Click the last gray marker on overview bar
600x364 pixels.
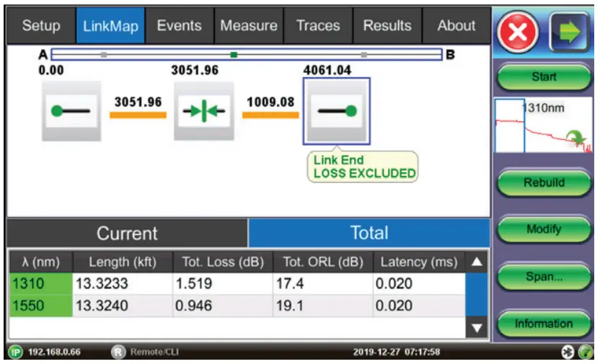[x=364, y=55]
